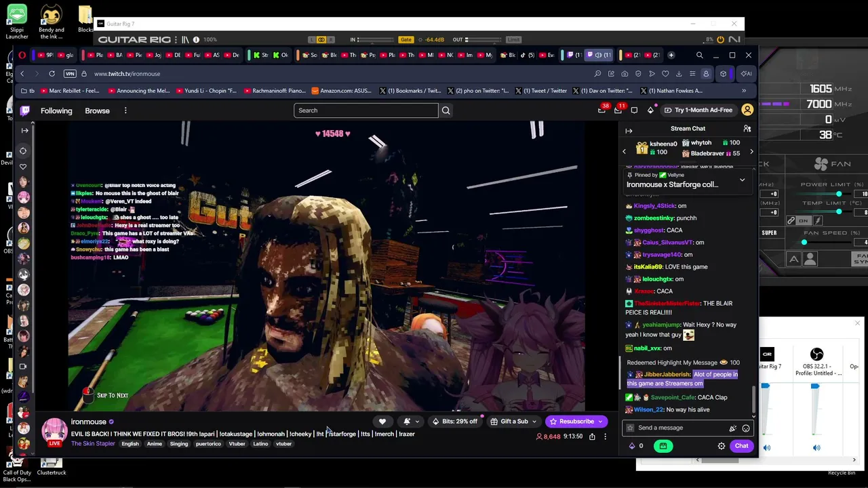Go back in browser history
The image size is (868, 488).
22,73
